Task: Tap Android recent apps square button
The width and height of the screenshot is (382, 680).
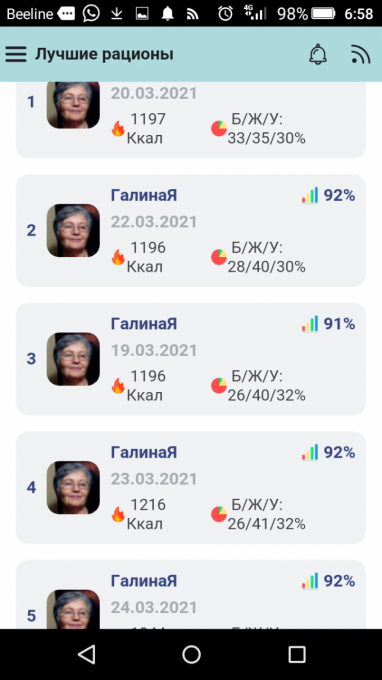Action: coord(297,654)
